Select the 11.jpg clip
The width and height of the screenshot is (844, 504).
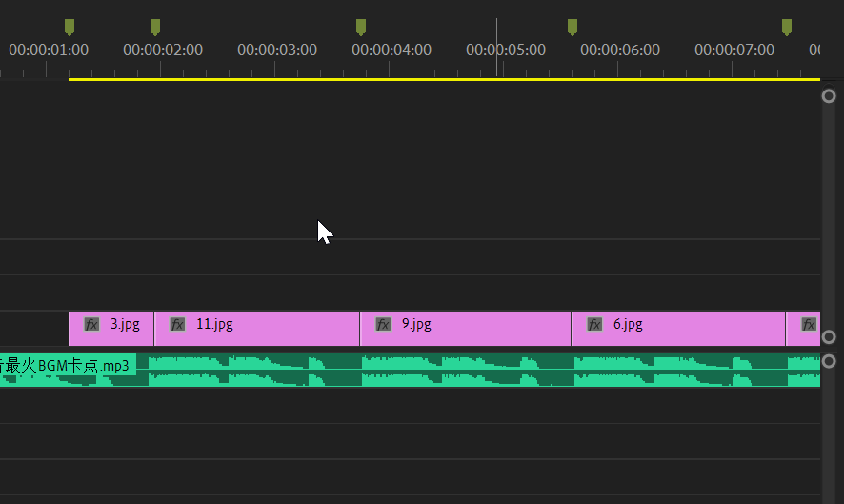257,329
